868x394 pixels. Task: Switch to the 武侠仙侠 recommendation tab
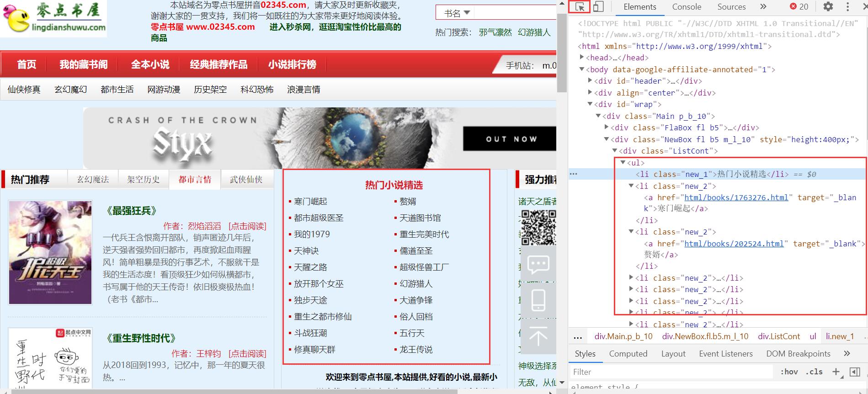(x=246, y=179)
